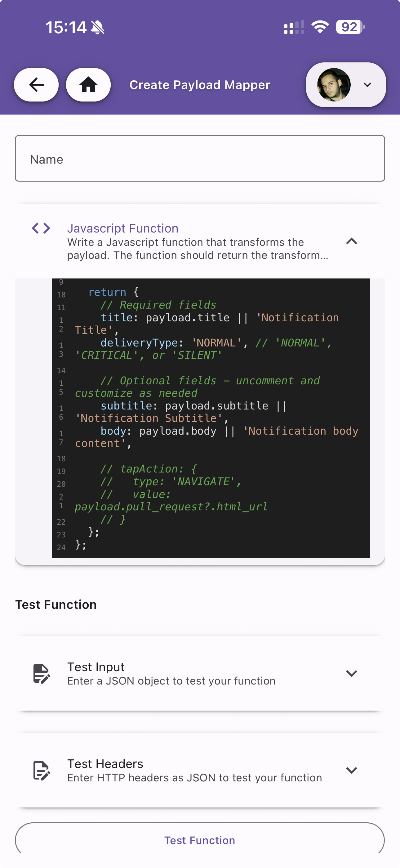Tap the back arrow button
The height and width of the screenshot is (868, 400).
[36, 84]
